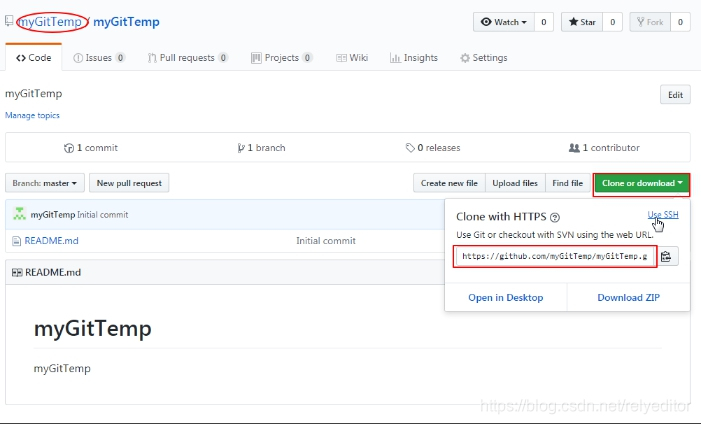
Task: Click the Use SSH link
Action: click(663, 215)
